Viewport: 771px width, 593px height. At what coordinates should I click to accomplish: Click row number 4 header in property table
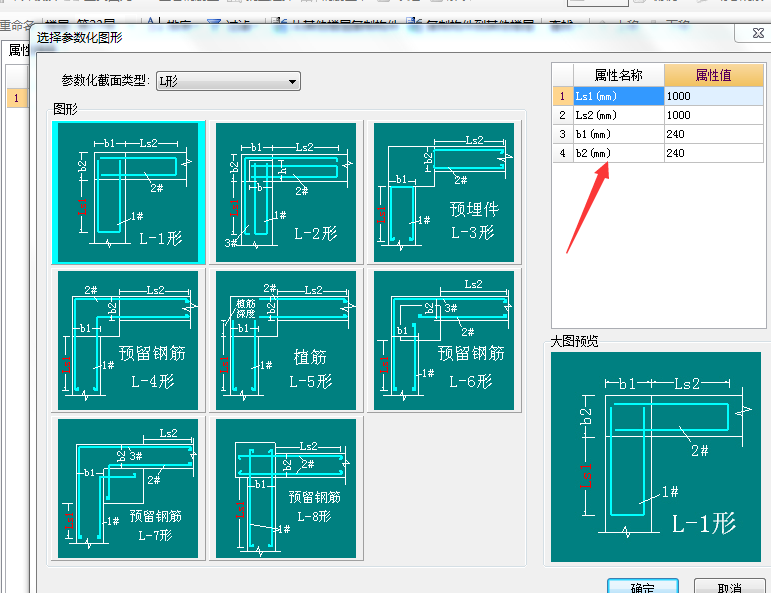(563, 153)
